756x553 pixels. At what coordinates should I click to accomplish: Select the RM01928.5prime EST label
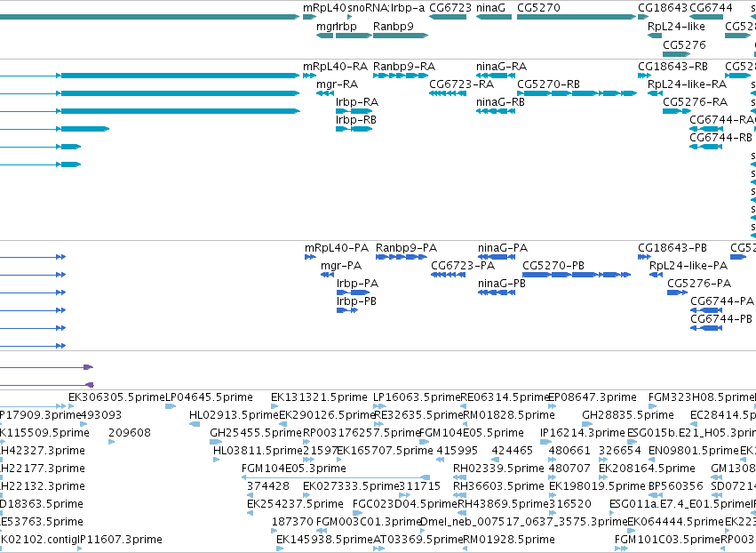(x=509, y=540)
